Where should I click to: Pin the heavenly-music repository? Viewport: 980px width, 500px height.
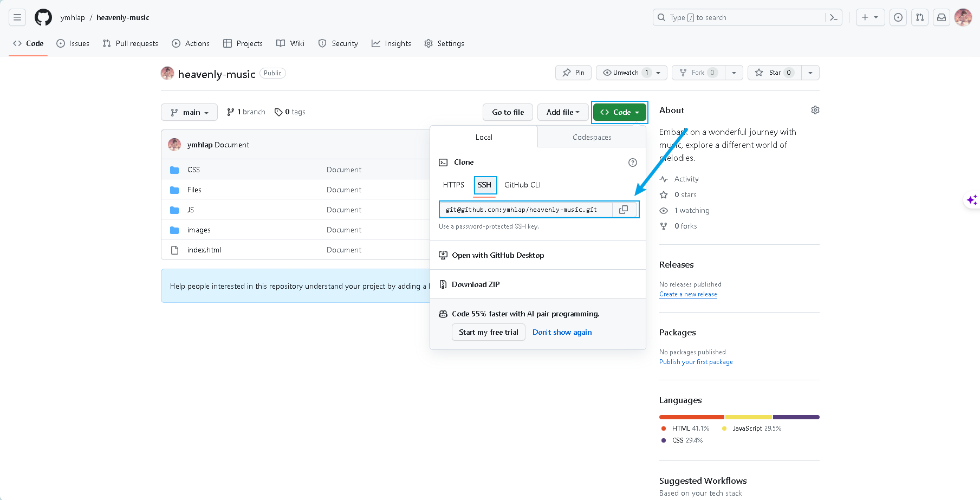(x=573, y=73)
